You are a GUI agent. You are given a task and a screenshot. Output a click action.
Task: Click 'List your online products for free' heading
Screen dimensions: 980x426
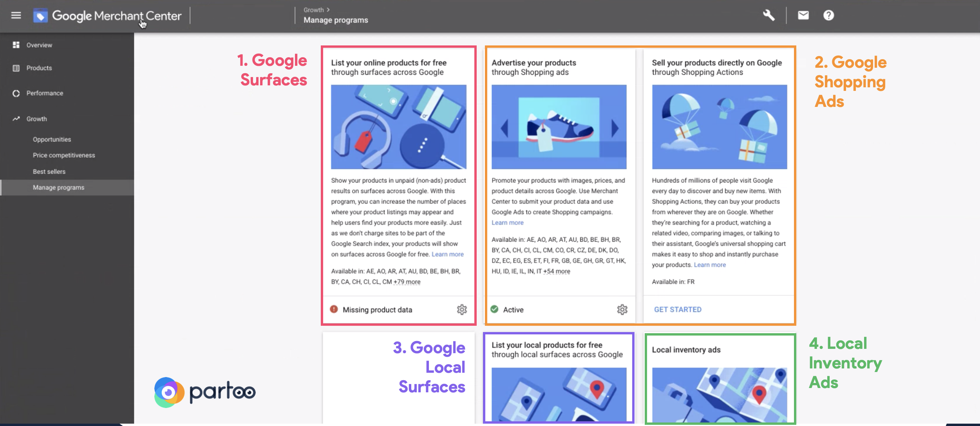pyautogui.click(x=389, y=63)
